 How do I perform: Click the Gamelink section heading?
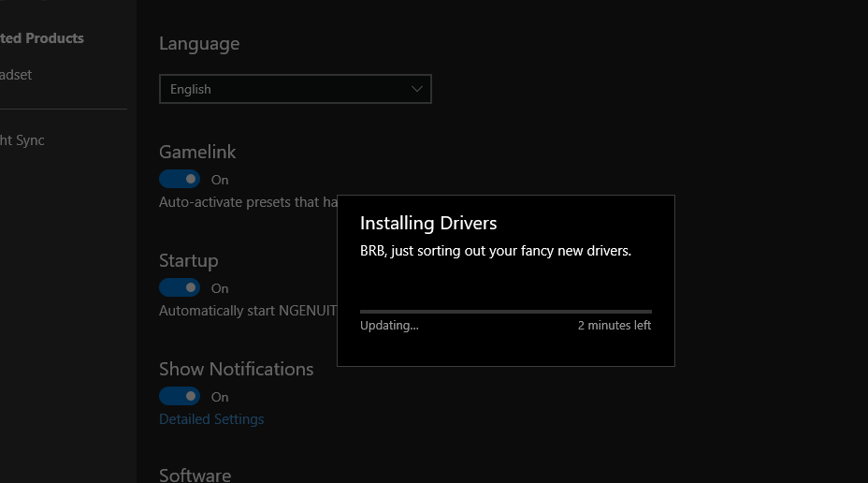[197, 152]
